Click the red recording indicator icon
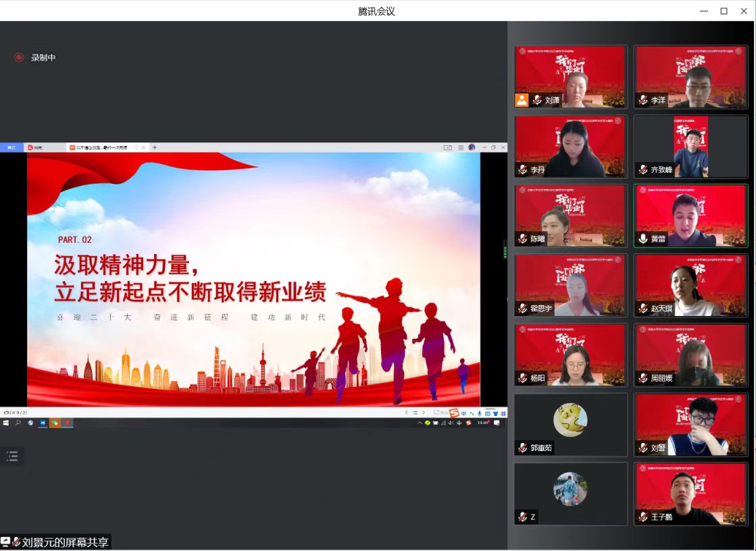Image resolution: width=756 pixels, height=551 pixels. click(x=19, y=57)
